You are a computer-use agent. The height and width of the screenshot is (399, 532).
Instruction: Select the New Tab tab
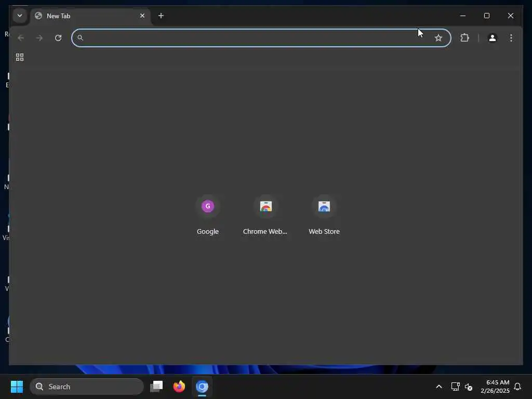click(90, 16)
